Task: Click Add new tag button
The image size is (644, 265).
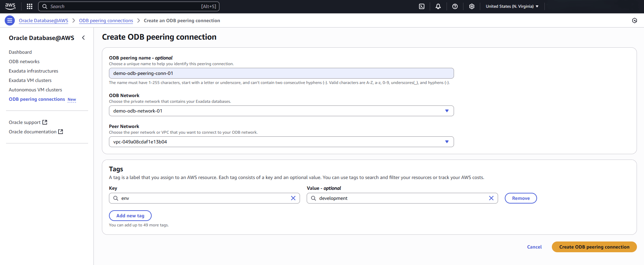Action: 130,216
